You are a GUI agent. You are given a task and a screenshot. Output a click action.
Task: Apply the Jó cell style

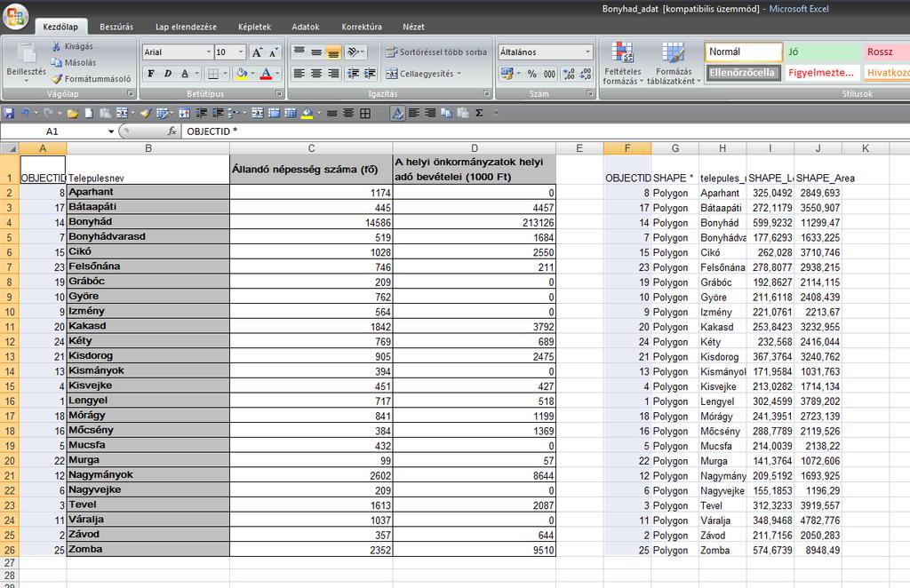click(822, 52)
